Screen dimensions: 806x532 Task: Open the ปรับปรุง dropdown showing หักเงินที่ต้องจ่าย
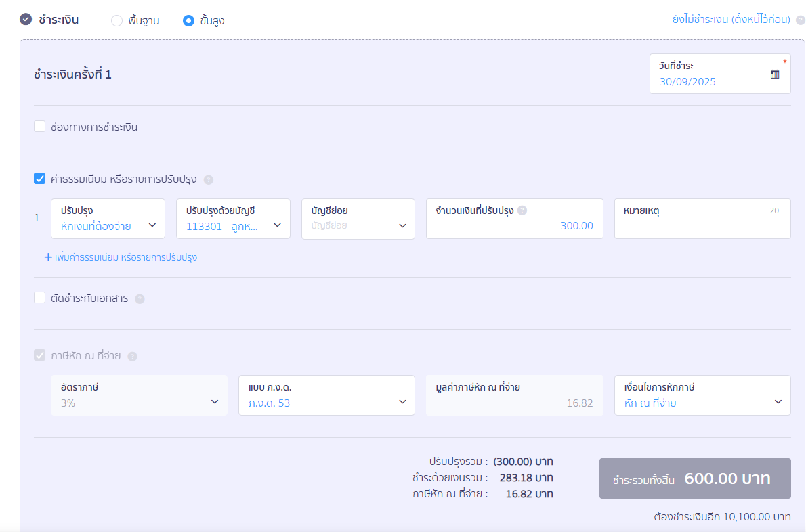point(108,219)
